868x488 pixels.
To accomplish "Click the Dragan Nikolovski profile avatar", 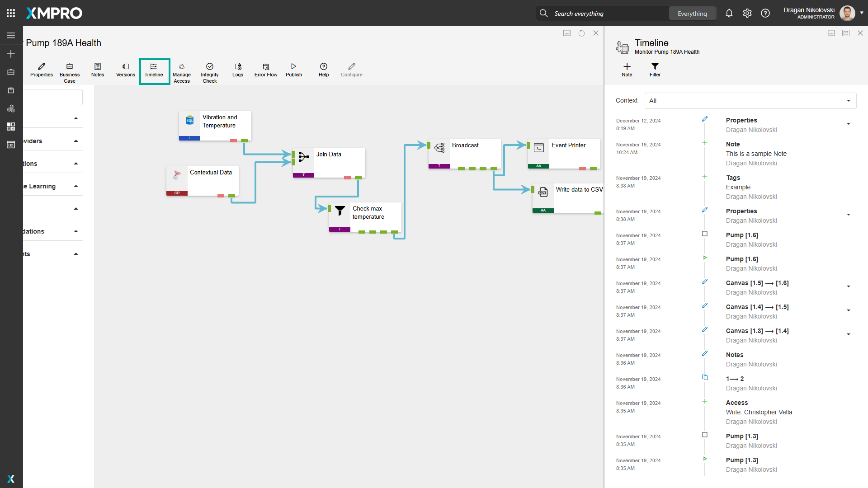I will pyautogui.click(x=847, y=13).
